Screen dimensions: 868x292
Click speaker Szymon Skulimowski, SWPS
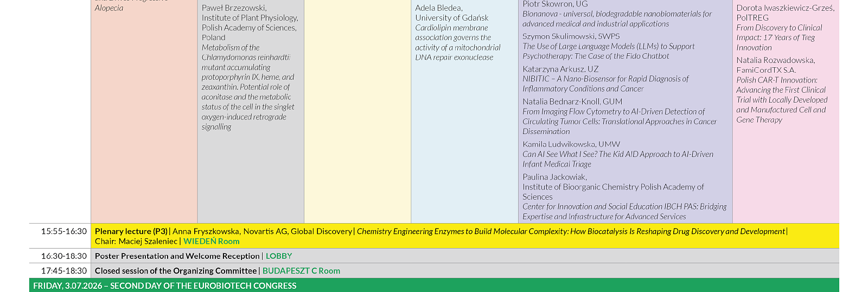pos(571,36)
